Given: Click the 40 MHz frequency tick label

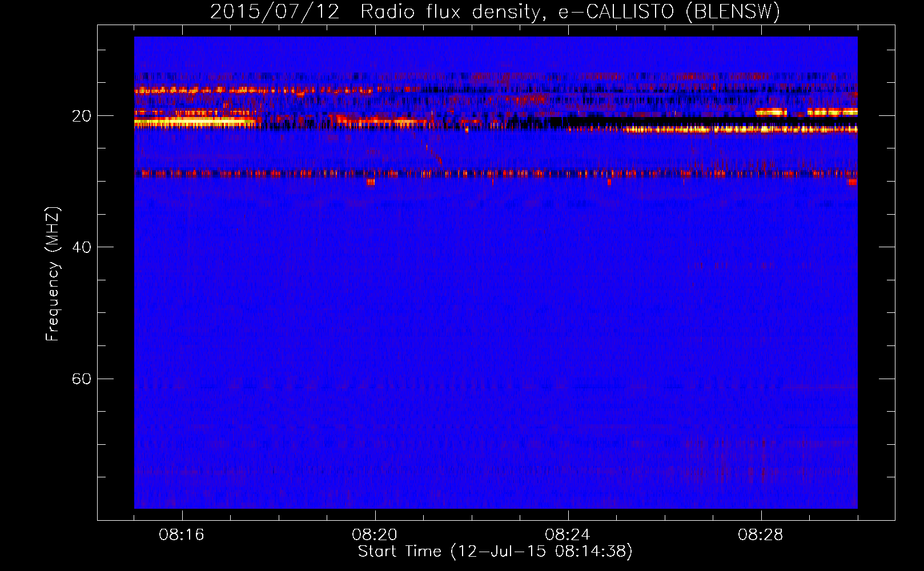Looking at the screenshot, I should [82, 248].
